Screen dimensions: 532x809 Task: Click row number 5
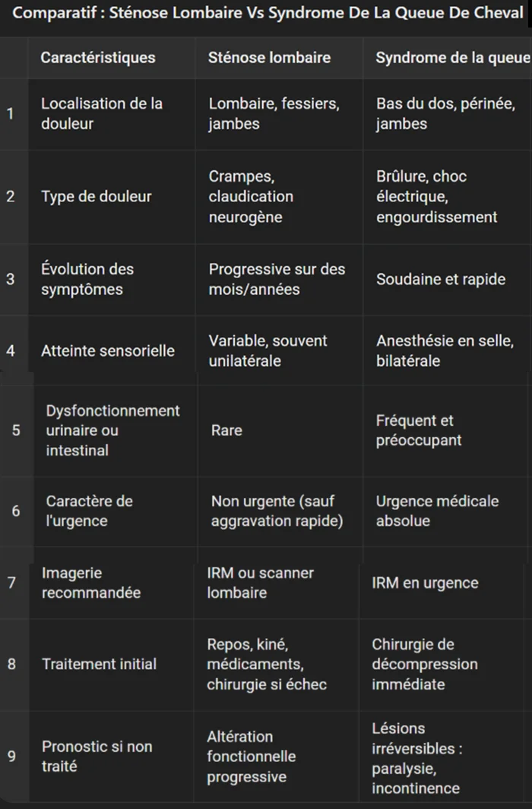[16, 430]
